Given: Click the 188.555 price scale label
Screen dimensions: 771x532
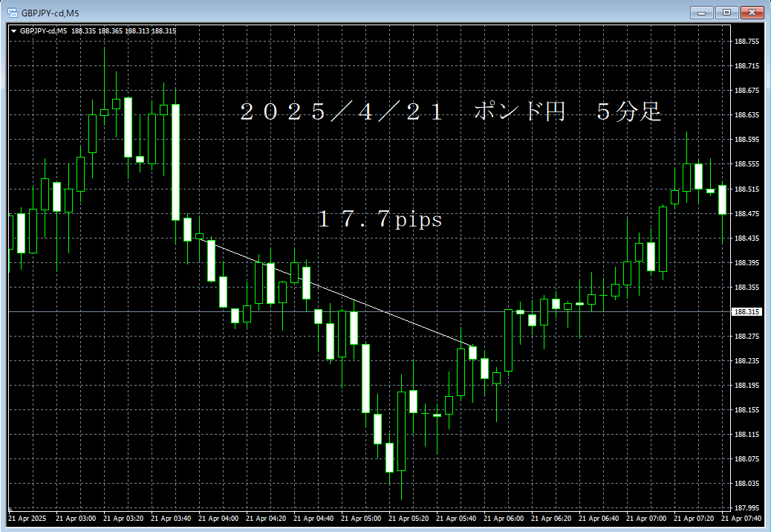Looking at the screenshot, I should tap(746, 164).
